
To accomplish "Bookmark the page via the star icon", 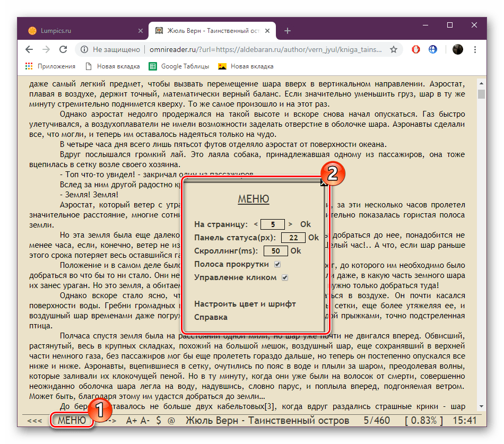I will [393, 49].
